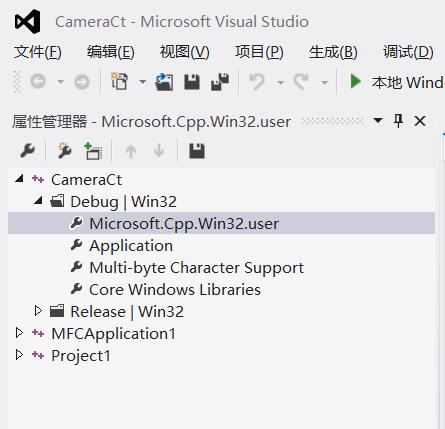Open a file from the toolbar
The height and width of the screenshot is (429, 445).
164,82
